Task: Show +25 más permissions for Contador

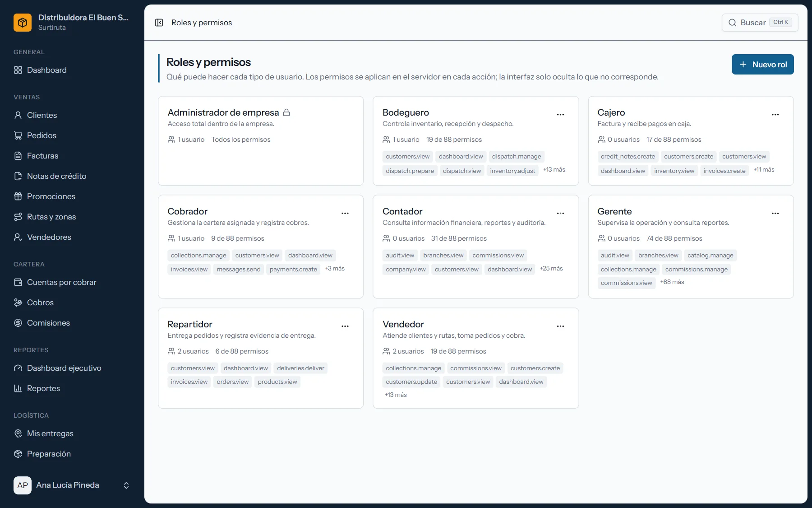Action: [x=551, y=269]
